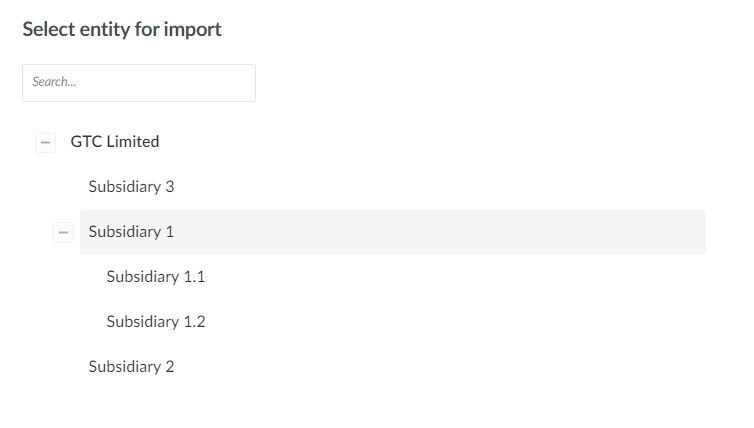The image size is (754, 428).
Task: Choose Subsidiary 1.1 entity
Action: tap(156, 277)
